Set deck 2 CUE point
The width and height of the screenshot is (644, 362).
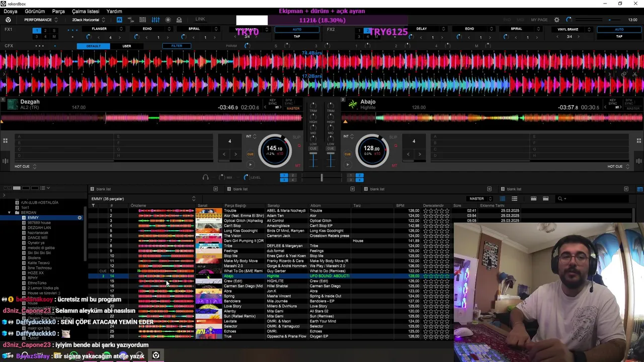coord(347,154)
